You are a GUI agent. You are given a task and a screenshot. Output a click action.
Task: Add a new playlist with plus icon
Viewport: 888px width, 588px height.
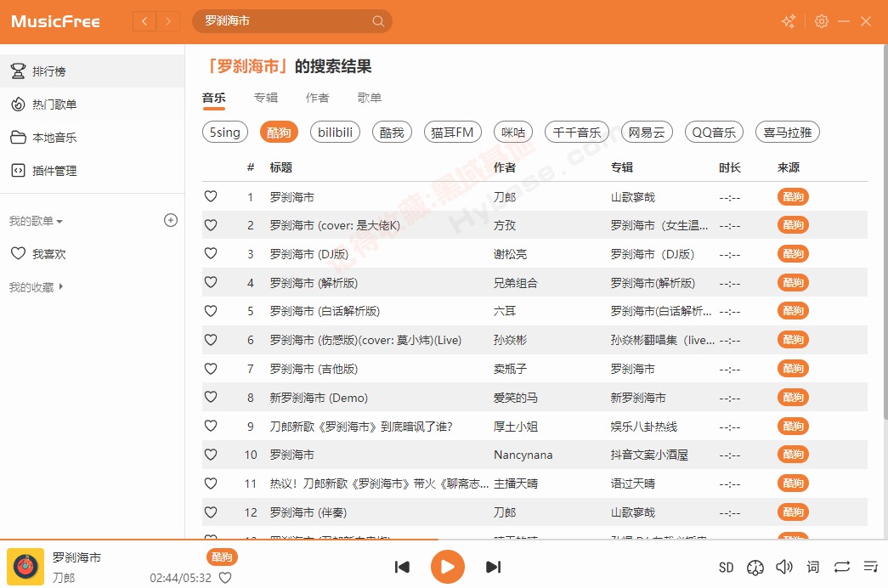click(x=170, y=220)
